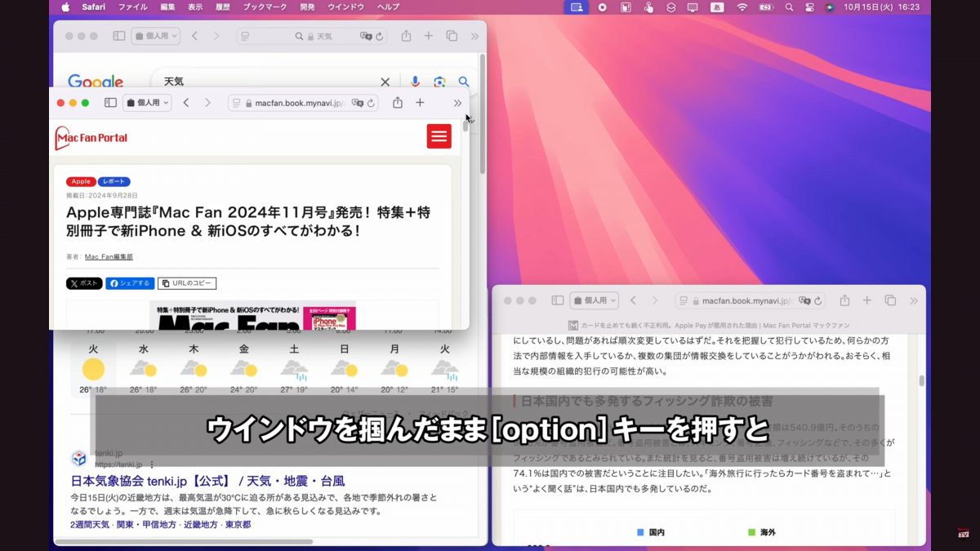980x551 pixels.
Task: Open the 個人用 profile menu in Mac Fan Portal window
Action: pyautogui.click(x=147, y=103)
